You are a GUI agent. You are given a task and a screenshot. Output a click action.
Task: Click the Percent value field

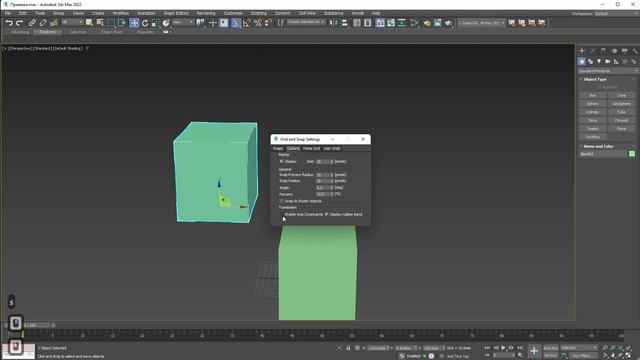325,194
